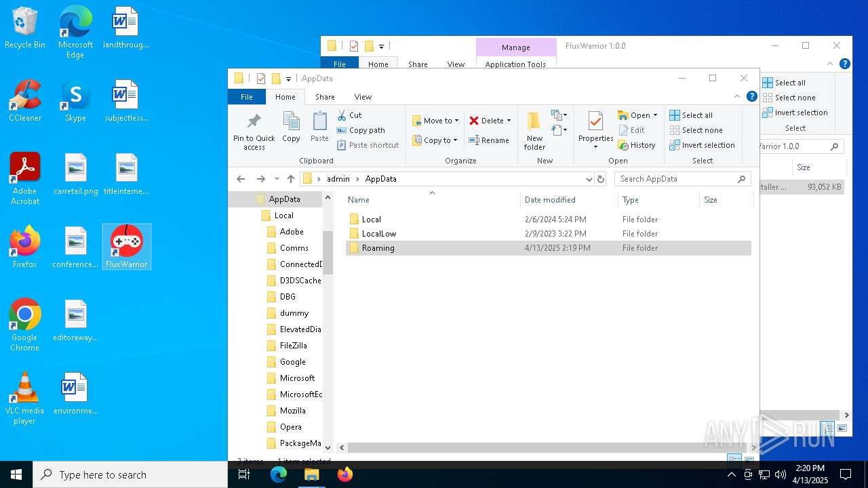Click the Help question mark icon in AppData window
The height and width of the screenshot is (488, 868).
click(751, 97)
